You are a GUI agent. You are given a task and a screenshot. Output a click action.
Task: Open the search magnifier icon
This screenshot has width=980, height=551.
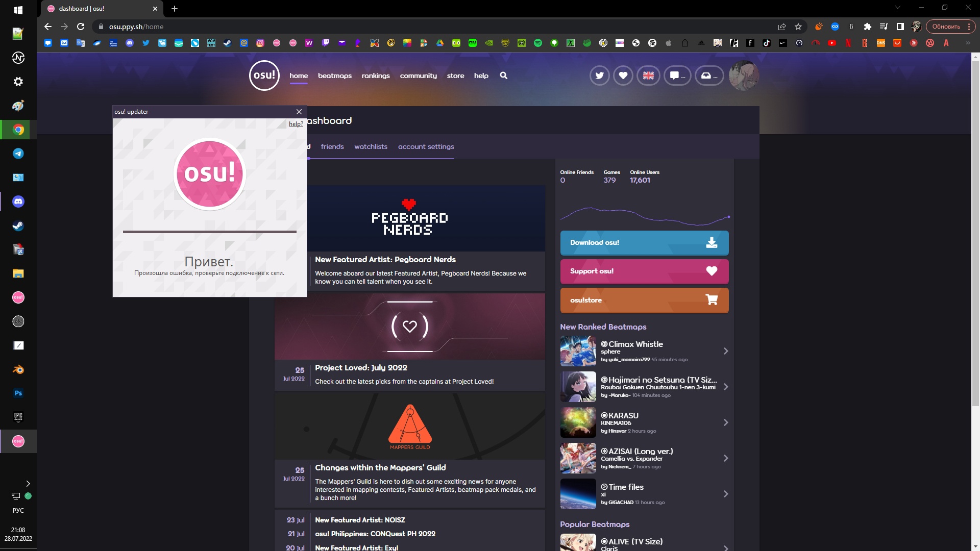click(x=503, y=76)
